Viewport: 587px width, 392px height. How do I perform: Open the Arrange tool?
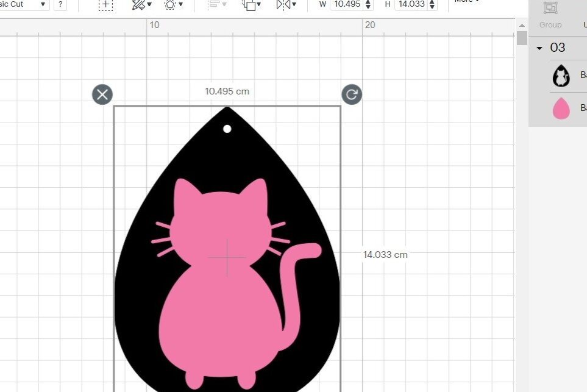coord(251,5)
